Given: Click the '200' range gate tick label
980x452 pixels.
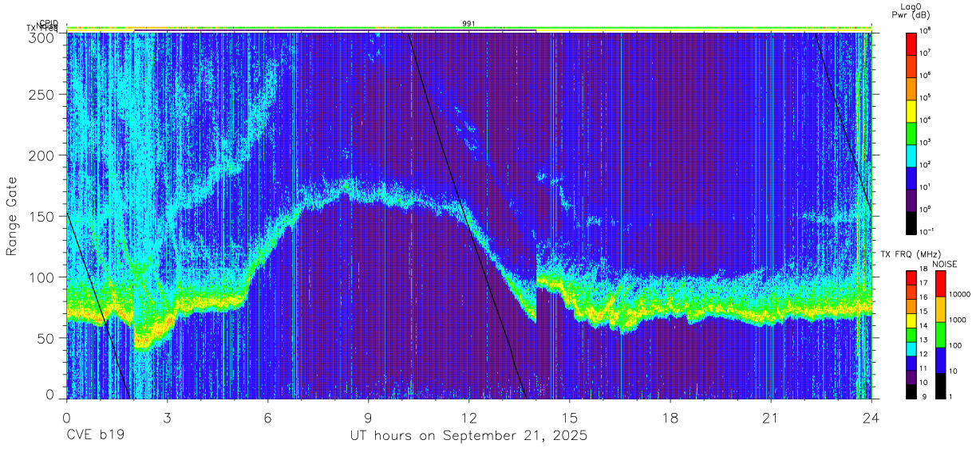Looking at the screenshot, I should (x=42, y=155).
